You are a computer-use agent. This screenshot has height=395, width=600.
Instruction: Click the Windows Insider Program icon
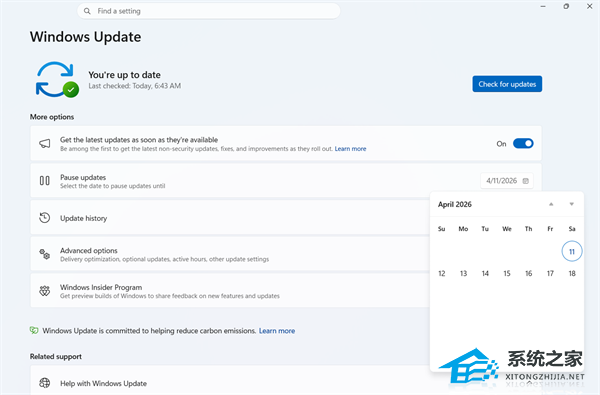[x=45, y=291]
